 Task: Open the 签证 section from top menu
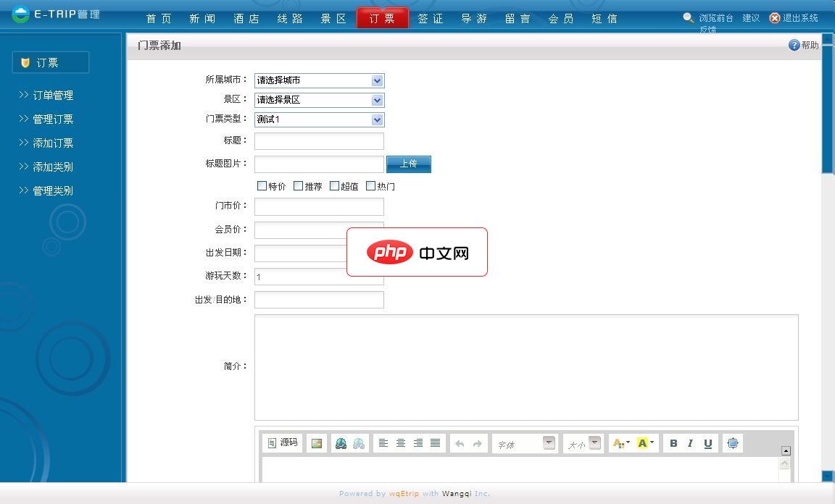(x=431, y=18)
